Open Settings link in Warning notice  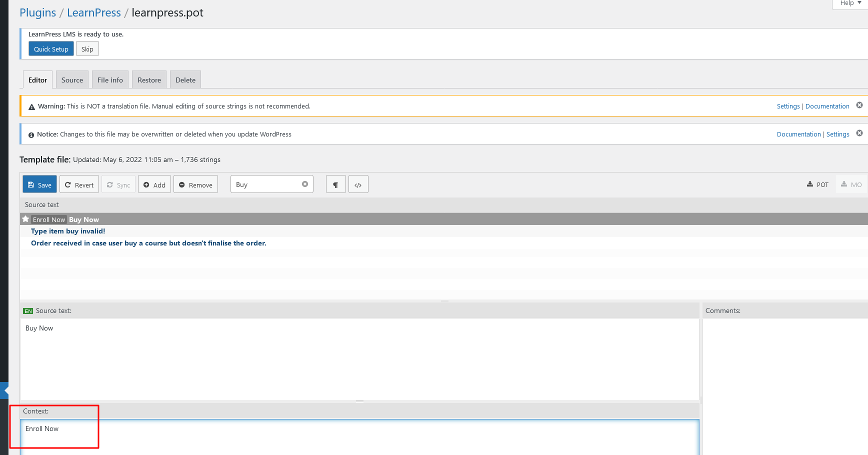pos(788,106)
